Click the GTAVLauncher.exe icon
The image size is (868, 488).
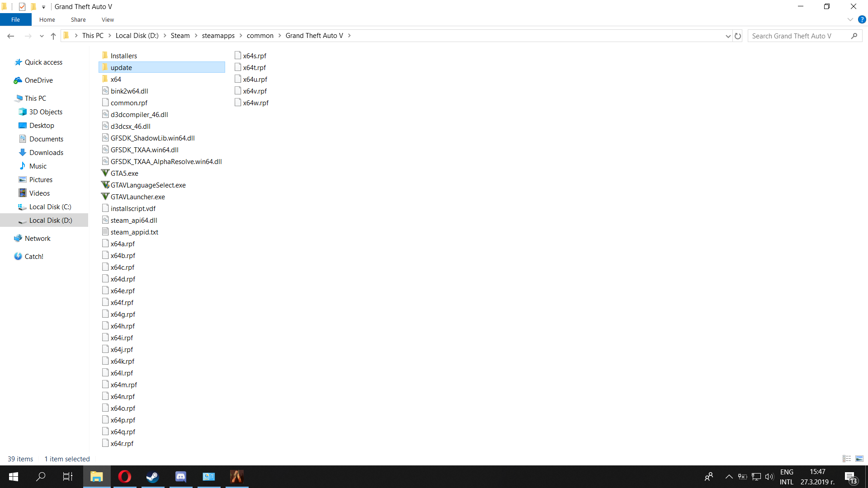pos(105,197)
